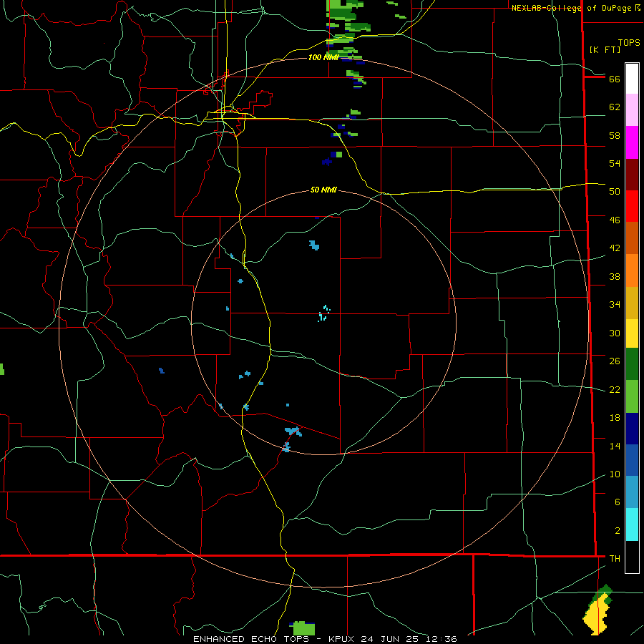Pick the navy blue legend color band
This screenshot has width=644, height=644.
click(632, 429)
